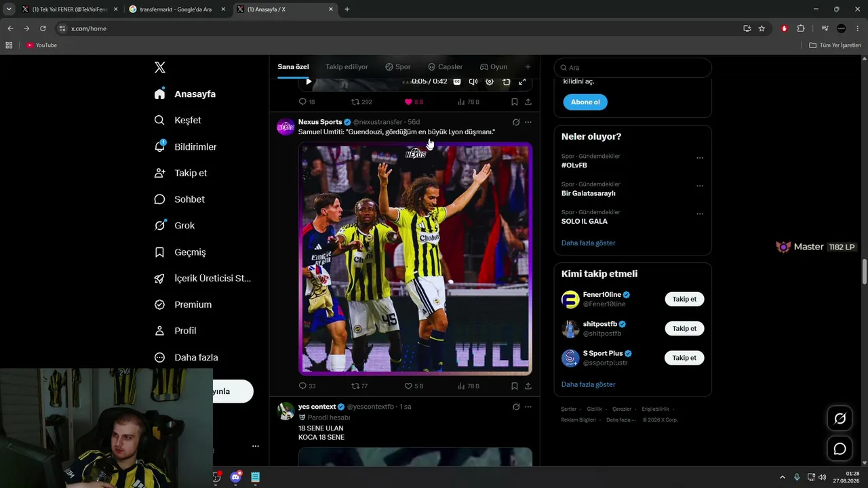Expand the video to fullscreen
Image resolution: width=868 pixels, height=488 pixels.
[522, 81]
